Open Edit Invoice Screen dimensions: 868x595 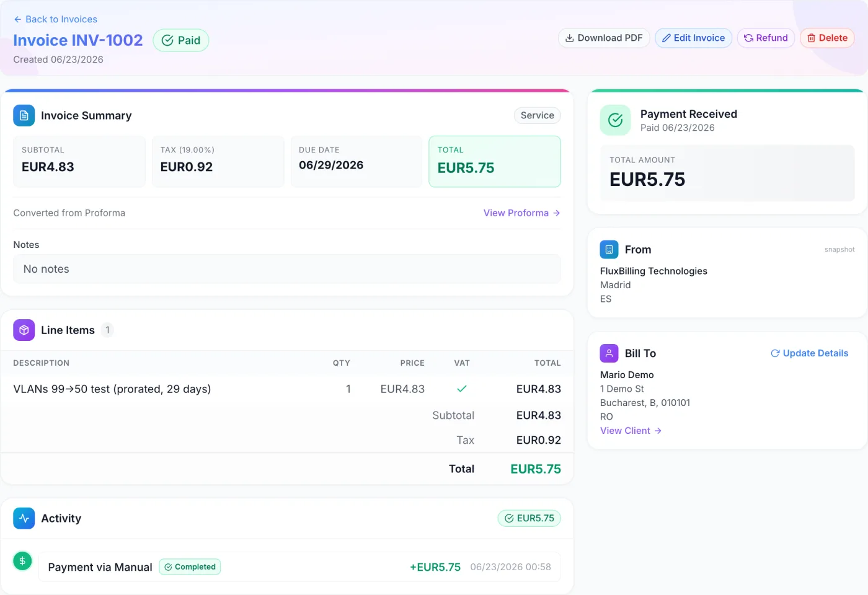click(693, 38)
